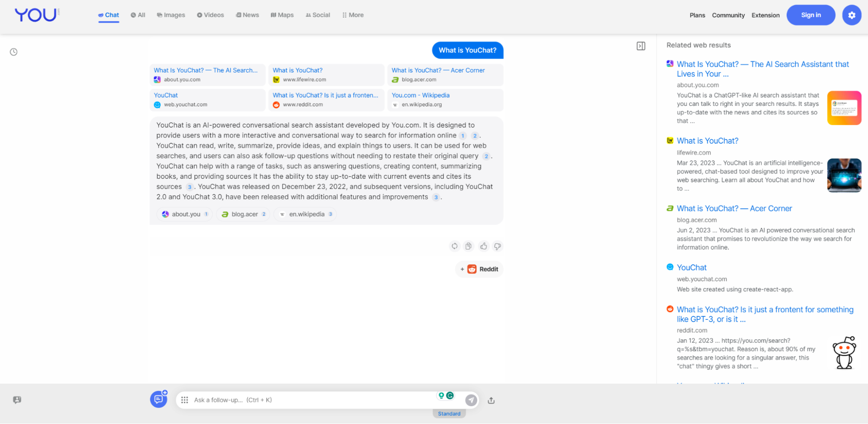Viewport: 868px width, 424px height.
Task: Click the about.you.com result thumbnail image
Action: 844,108
